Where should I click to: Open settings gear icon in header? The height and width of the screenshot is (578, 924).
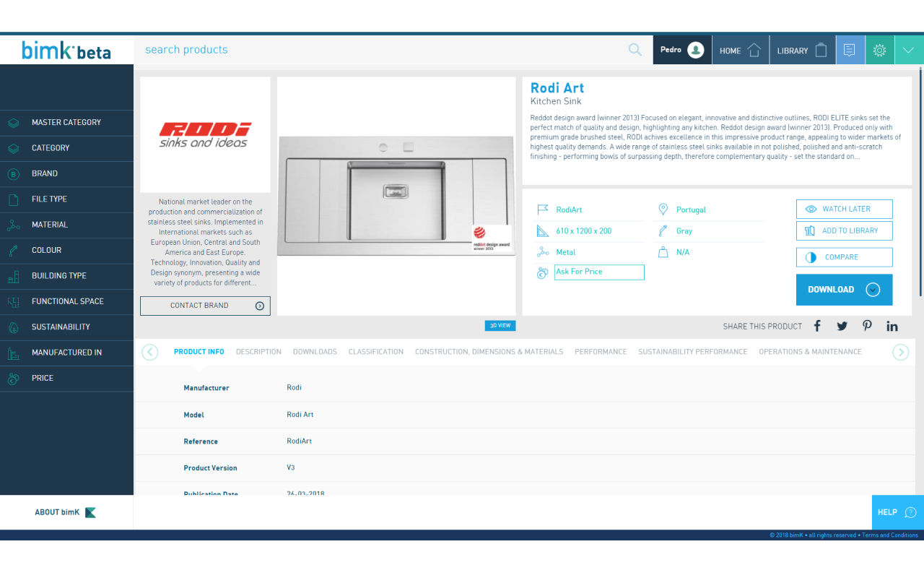(879, 50)
